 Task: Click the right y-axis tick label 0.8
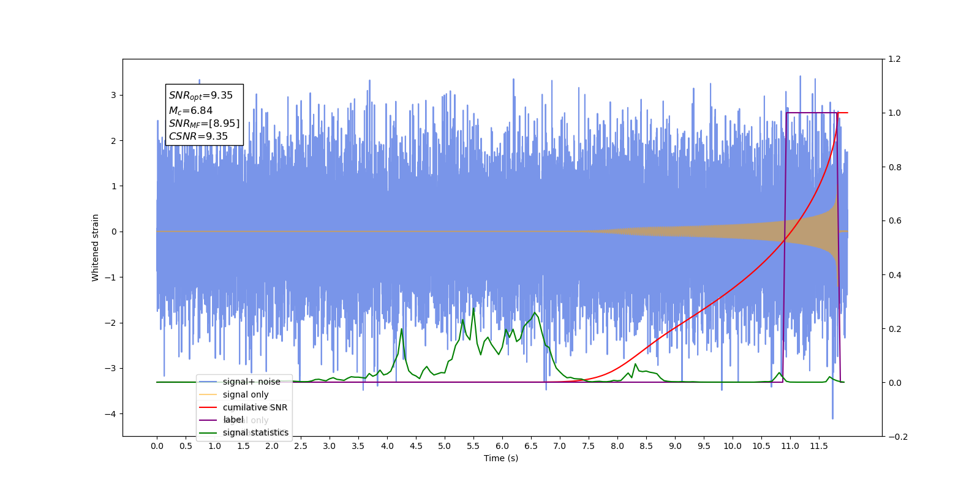[895, 167]
